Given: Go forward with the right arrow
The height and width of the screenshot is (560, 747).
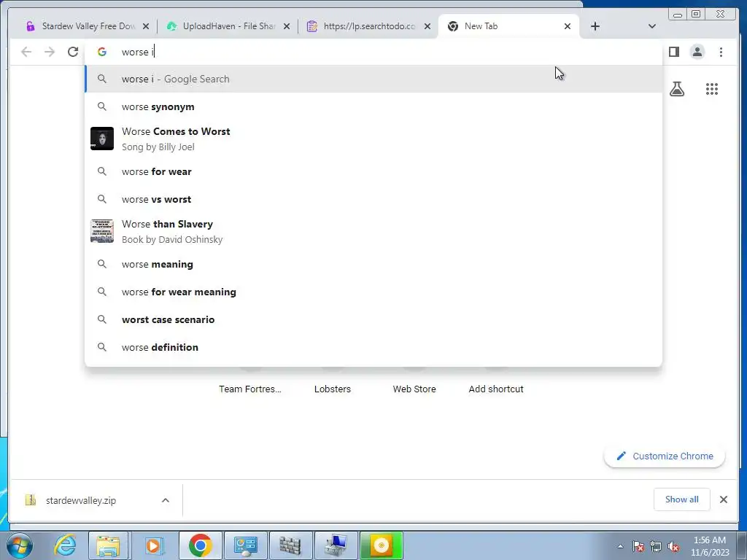Looking at the screenshot, I should point(50,52).
